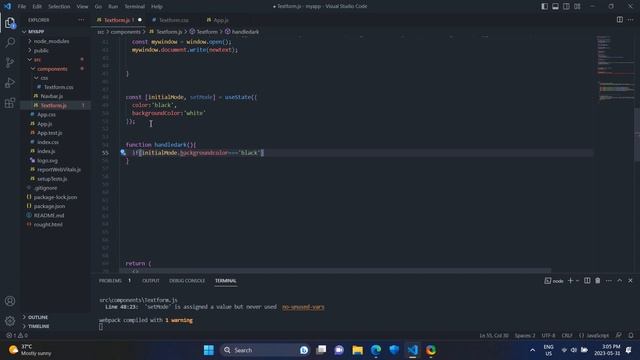
Task: Click the minimap code overview
Action: pos(616,69)
